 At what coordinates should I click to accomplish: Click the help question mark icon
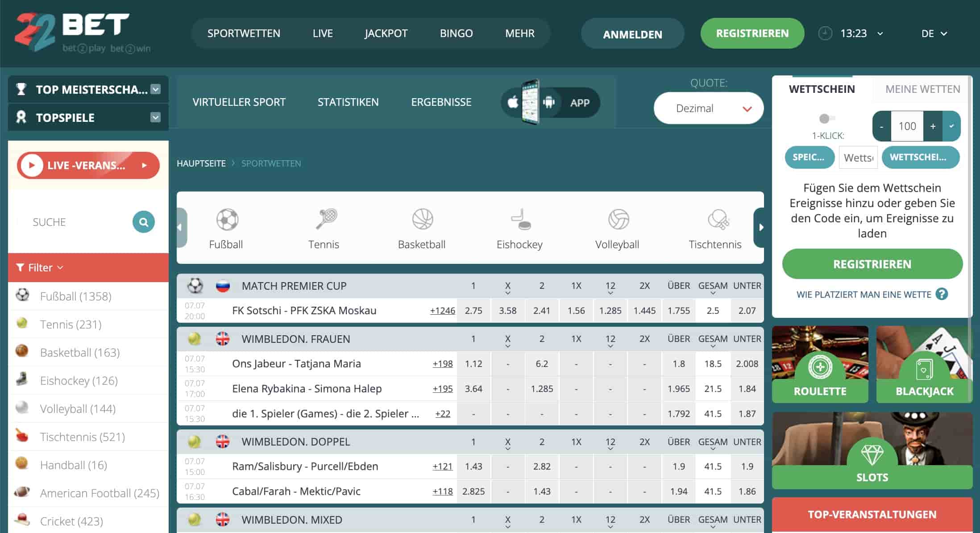point(942,294)
